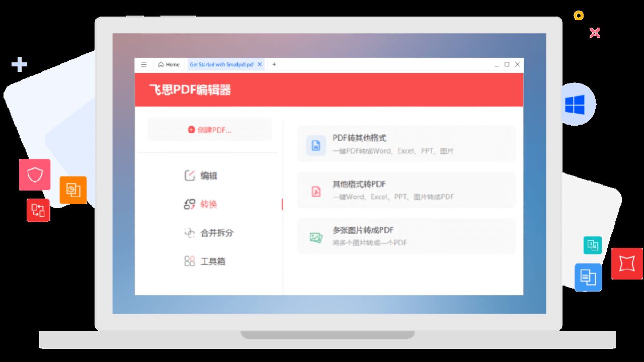Open the 工具箱 grid icon

pos(190,260)
